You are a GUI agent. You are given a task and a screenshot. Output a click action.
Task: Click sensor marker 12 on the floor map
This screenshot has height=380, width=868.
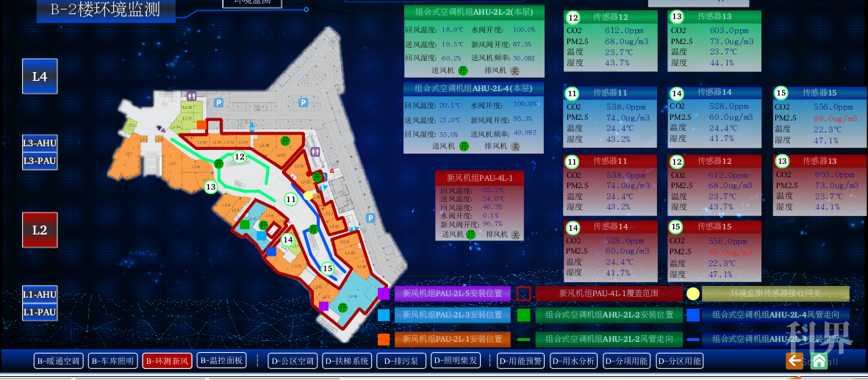pyautogui.click(x=239, y=157)
